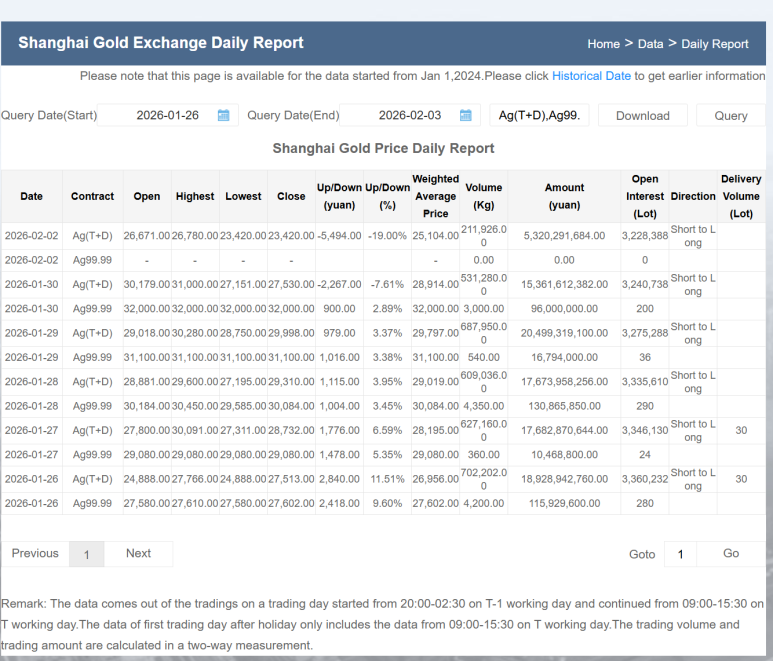Click the Next page button

click(x=138, y=554)
